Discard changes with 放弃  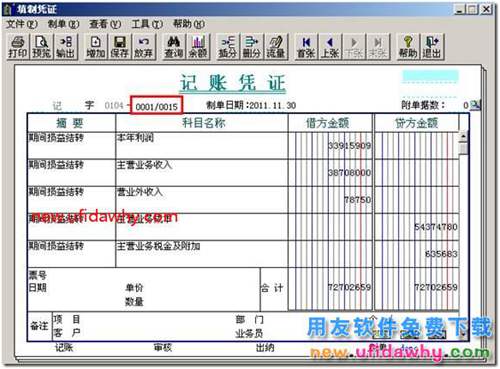143,47
